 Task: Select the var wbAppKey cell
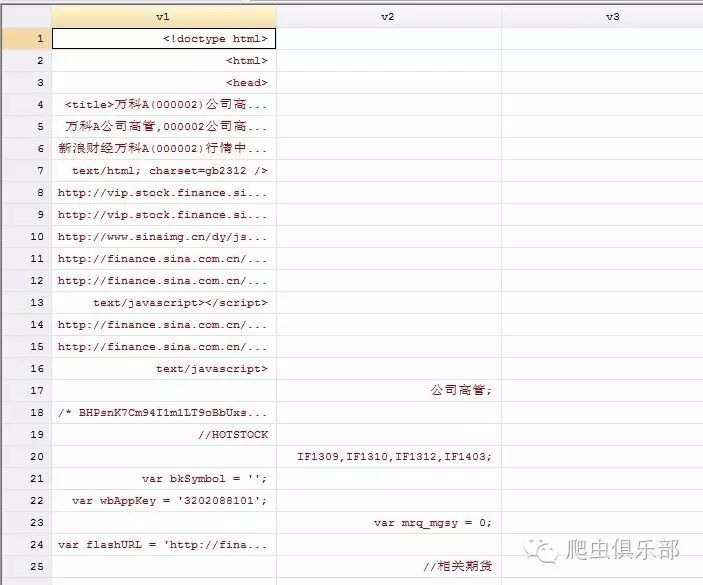(164, 500)
